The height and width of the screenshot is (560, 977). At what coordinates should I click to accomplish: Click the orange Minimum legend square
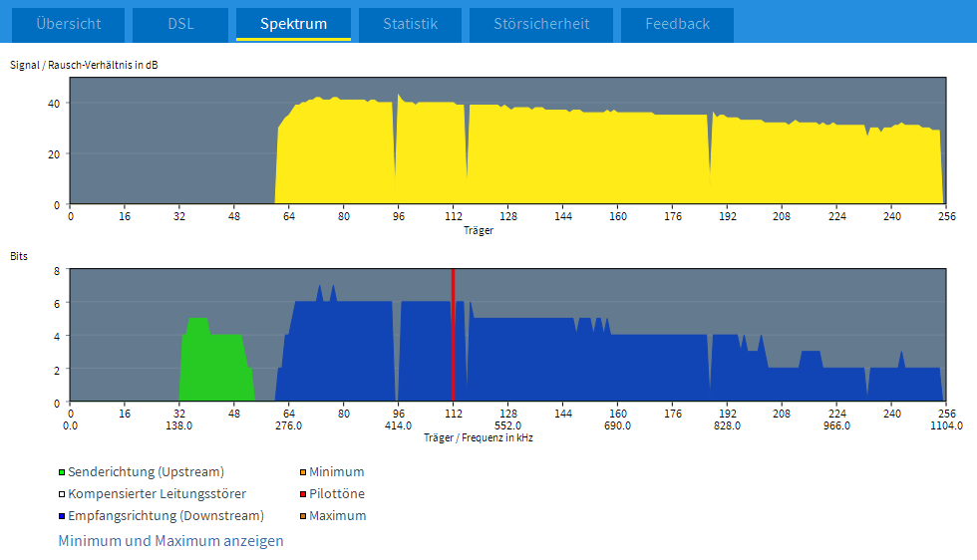pos(303,472)
